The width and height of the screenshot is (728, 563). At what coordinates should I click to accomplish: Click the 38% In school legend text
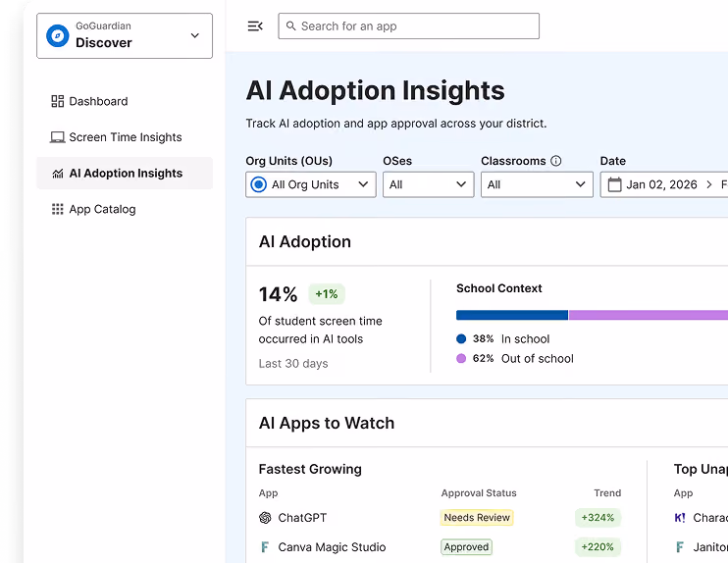coord(511,338)
